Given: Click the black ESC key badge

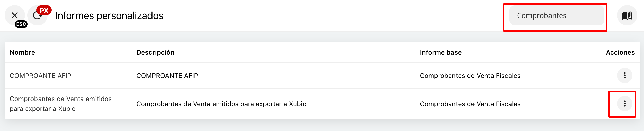Looking at the screenshot, I should pos(21,24).
